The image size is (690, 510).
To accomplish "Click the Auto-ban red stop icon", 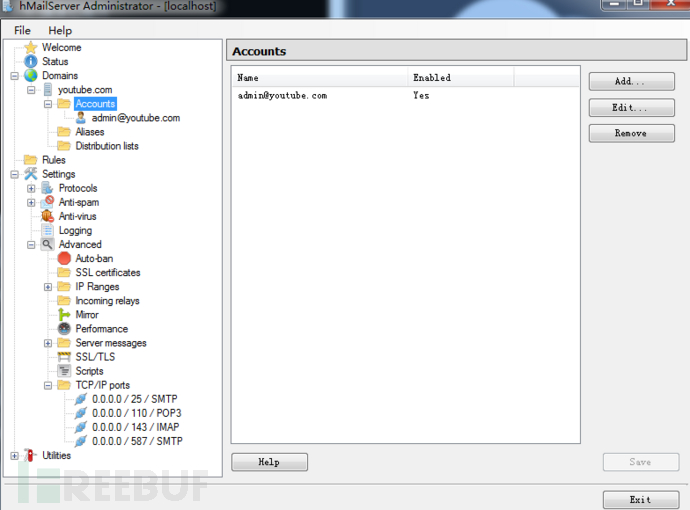I will click(64, 258).
